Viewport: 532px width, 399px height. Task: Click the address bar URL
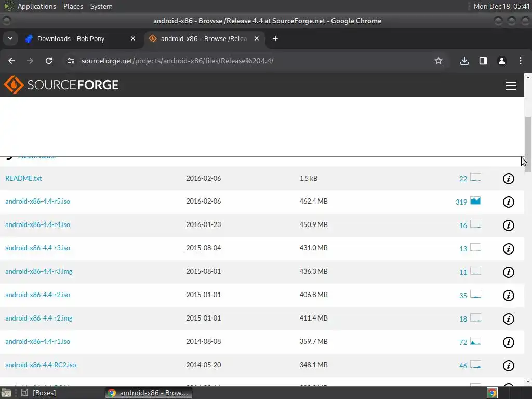click(178, 61)
